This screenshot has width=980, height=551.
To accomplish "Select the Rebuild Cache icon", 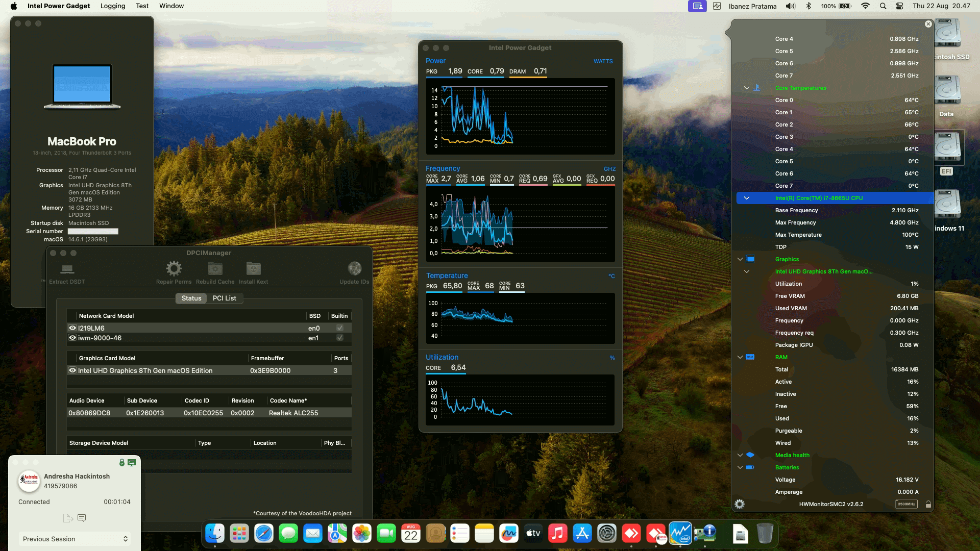I will click(x=215, y=268).
